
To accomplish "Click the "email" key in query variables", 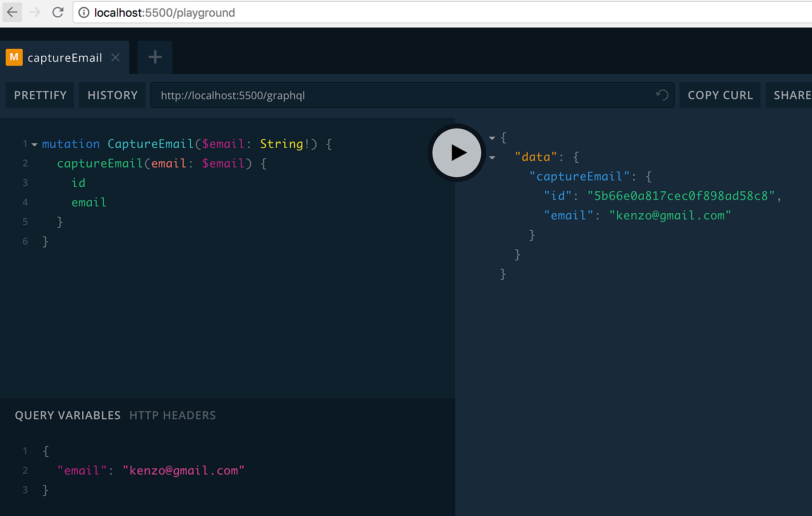I will pyautogui.click(x=82, y=470).
